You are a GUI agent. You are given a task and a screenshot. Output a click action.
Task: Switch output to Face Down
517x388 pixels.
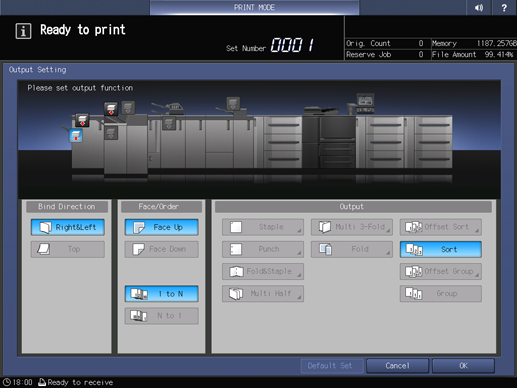click(162, 249)
